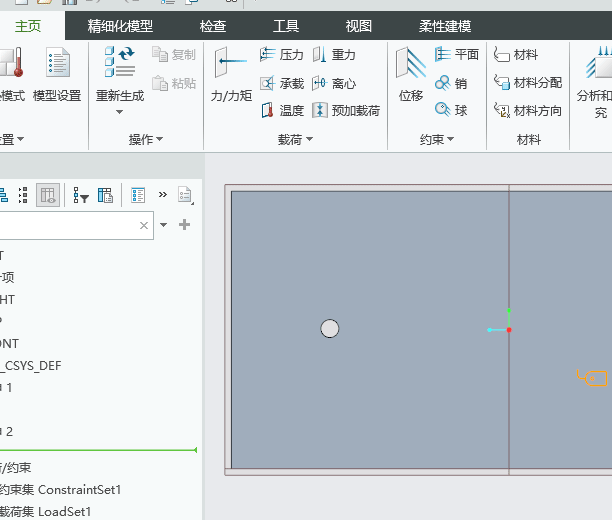Viewport: 612px width, 520px height.
Task: Select the 承载 load tool
Action: pyautogui.click(x=281, y=83)
